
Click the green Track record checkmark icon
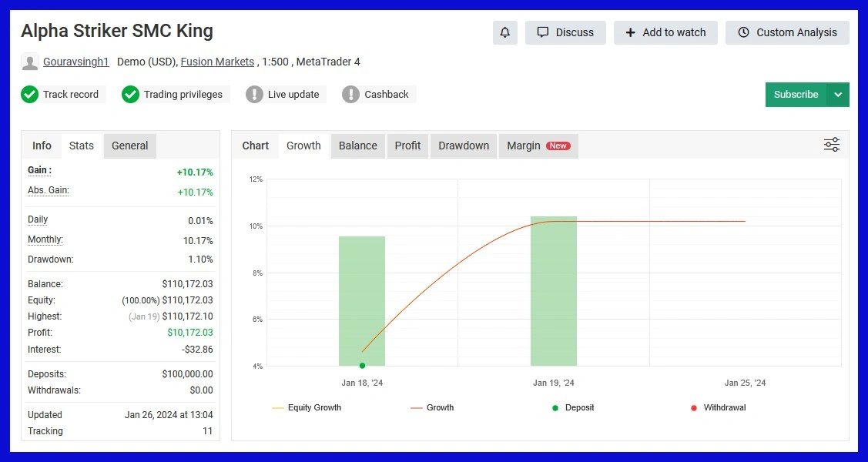[30, 95]
